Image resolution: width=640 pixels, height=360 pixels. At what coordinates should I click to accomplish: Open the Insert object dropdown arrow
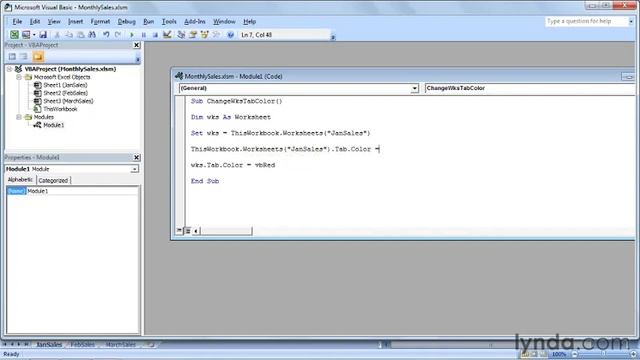click(34, 35)
